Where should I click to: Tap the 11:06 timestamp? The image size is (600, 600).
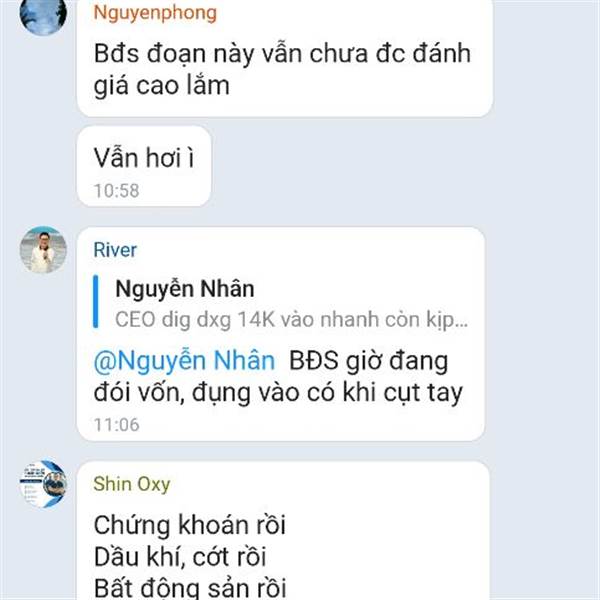[116, 425]
